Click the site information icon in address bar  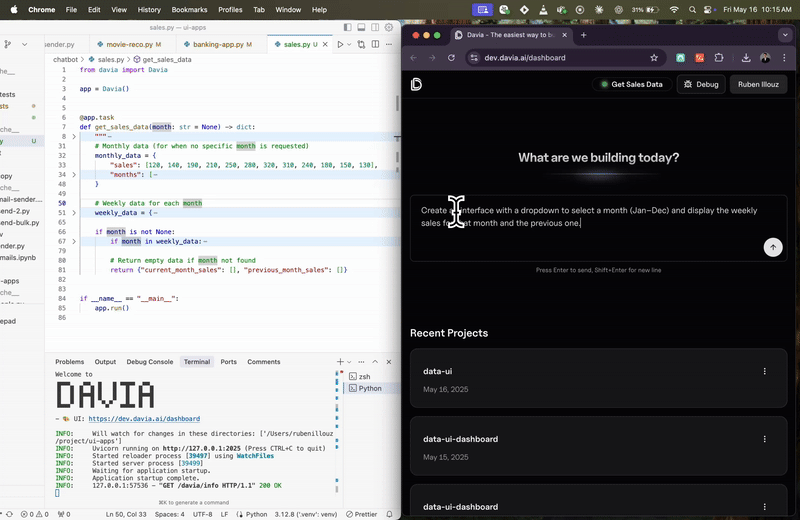[474, 58]
